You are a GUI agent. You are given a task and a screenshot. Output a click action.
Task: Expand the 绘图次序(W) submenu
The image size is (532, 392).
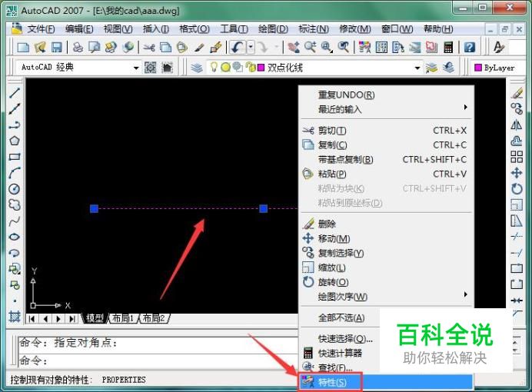pyautogui.click(x=386, y=297)
